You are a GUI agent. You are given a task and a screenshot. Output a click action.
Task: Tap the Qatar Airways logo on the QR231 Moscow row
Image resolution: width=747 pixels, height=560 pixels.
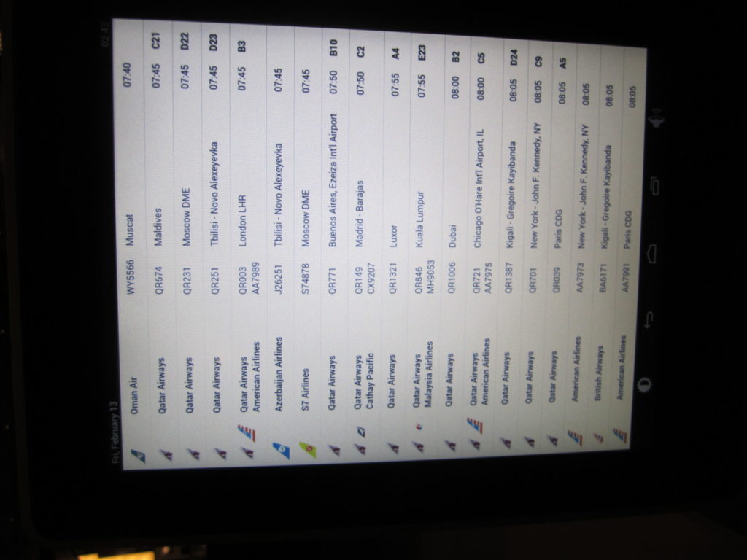[x=194, y=454]
